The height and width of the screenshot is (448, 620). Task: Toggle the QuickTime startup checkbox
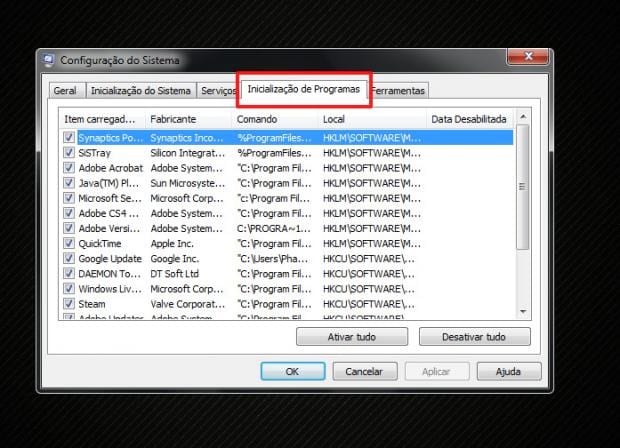pos(69,243)
